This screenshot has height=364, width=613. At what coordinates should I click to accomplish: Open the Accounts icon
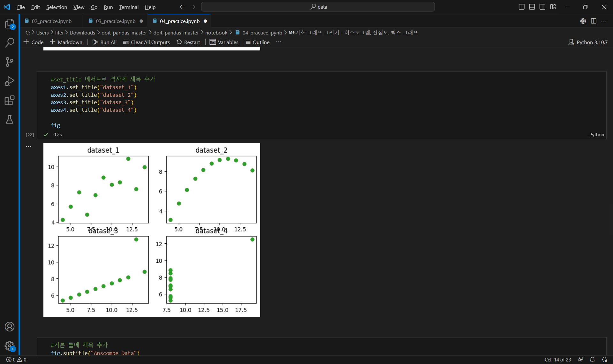tap(10, 327)
